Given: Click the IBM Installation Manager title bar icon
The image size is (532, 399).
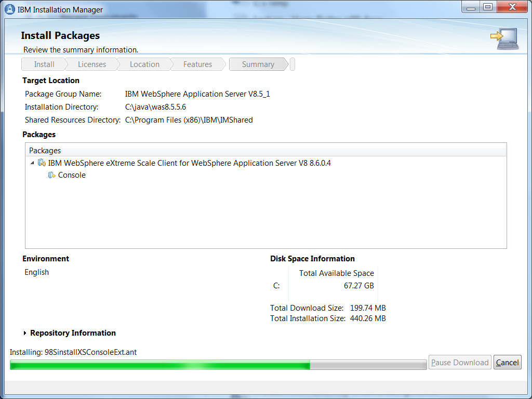Looking at the screenshot, I should [x=9, y=9].
